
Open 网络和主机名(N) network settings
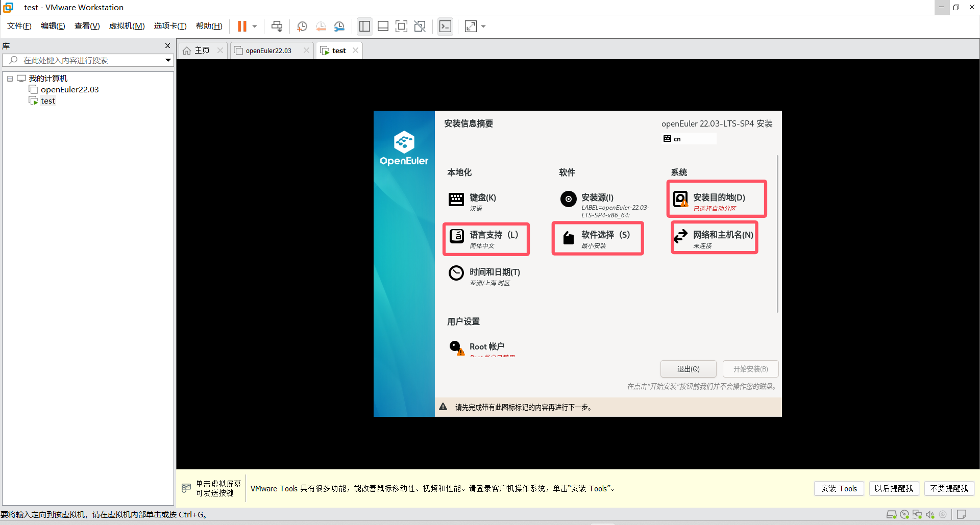(x=713, y=239)
